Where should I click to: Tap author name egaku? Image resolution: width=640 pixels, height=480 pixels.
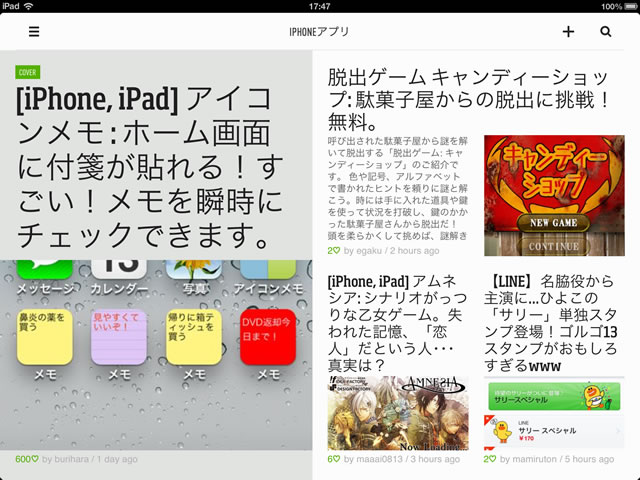click(x=369, y=251)
